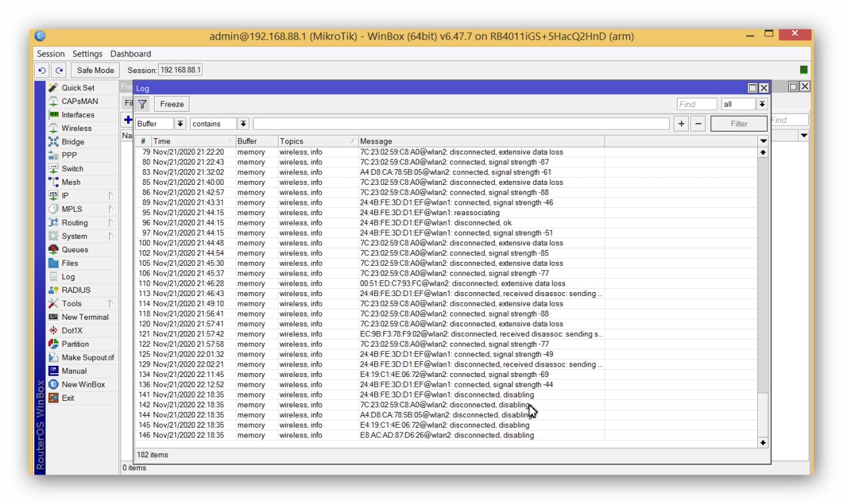Click the Undo arrow in toolbar

[x=42, y=70]
